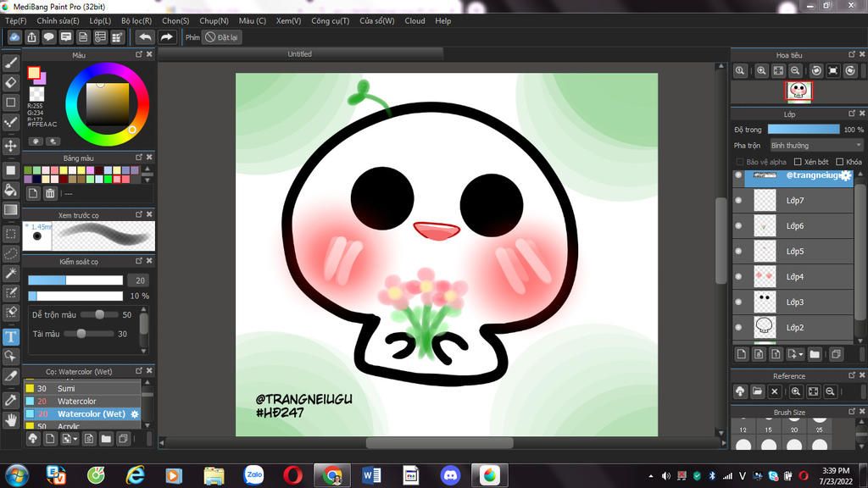The width and height of the screenshot is (868, 488).
Task: Select the Watercolor brush with size 20
Action: tap(82, 401)
